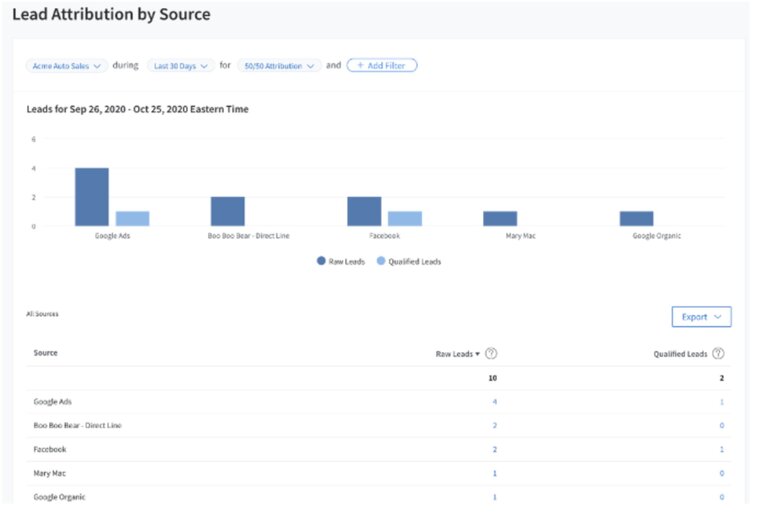The height and width of the screenshot is (517, 759).
Task: Click the Google Organic raw leads bar
Action: click(x=637, y=219)
